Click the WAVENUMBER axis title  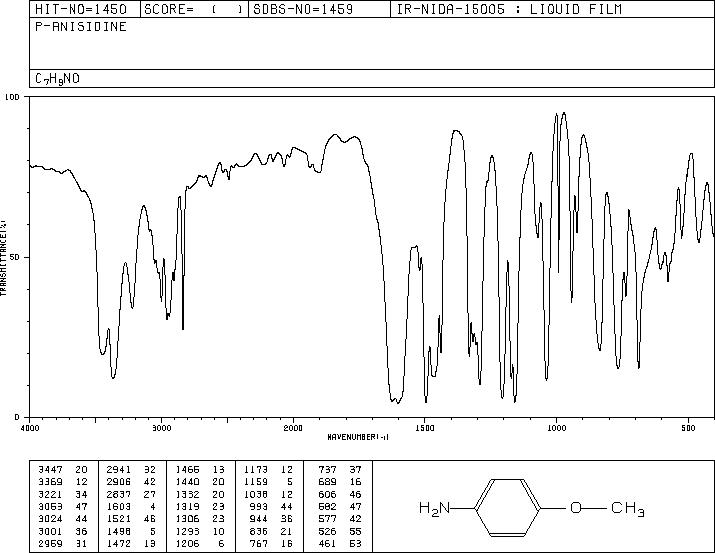pos(358,437)
